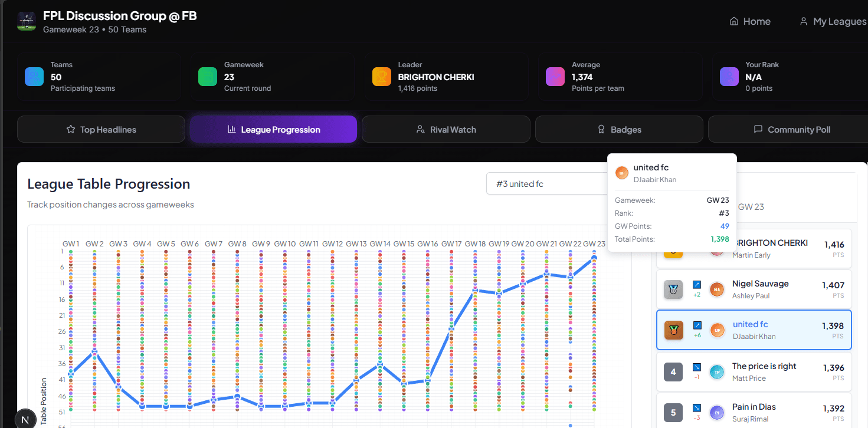
Task: Click the green Gameweek stat icon
Action: (x=208, y=77)
